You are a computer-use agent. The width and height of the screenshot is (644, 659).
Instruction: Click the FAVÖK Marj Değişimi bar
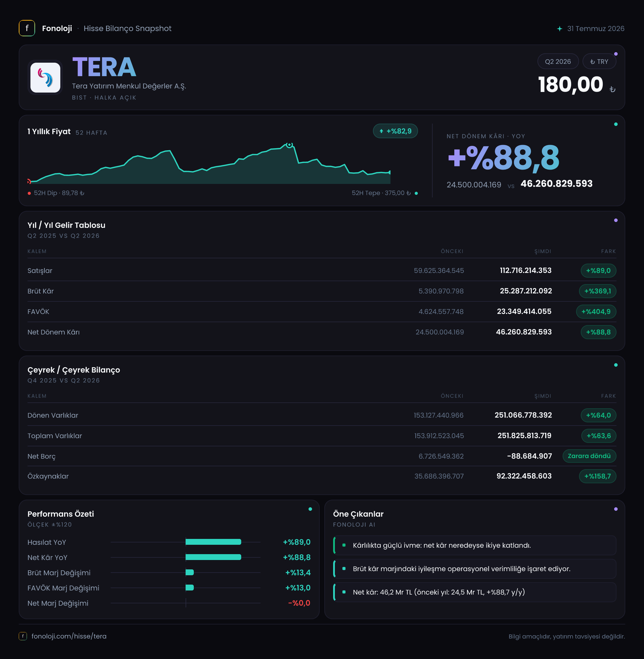pos(190,588)
